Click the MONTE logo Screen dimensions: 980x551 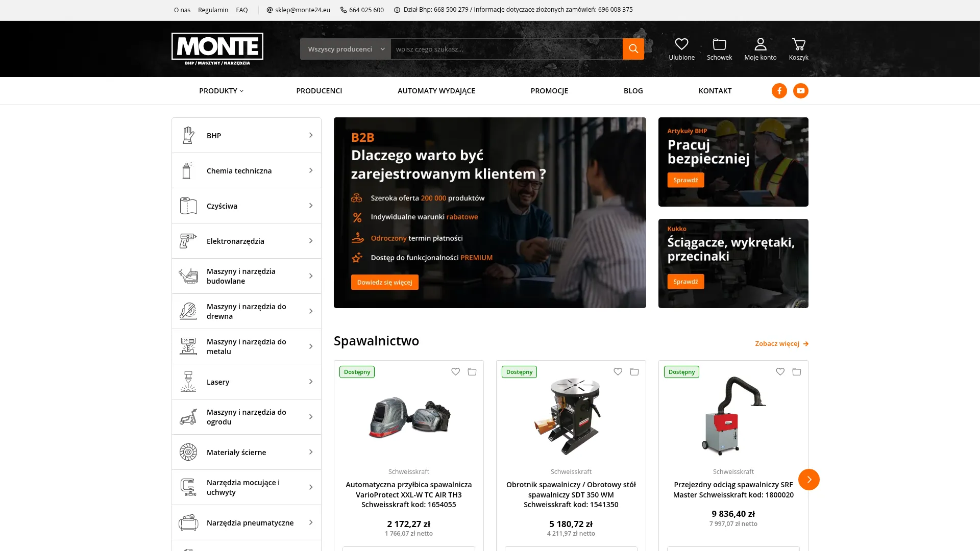tap(217, 49)
